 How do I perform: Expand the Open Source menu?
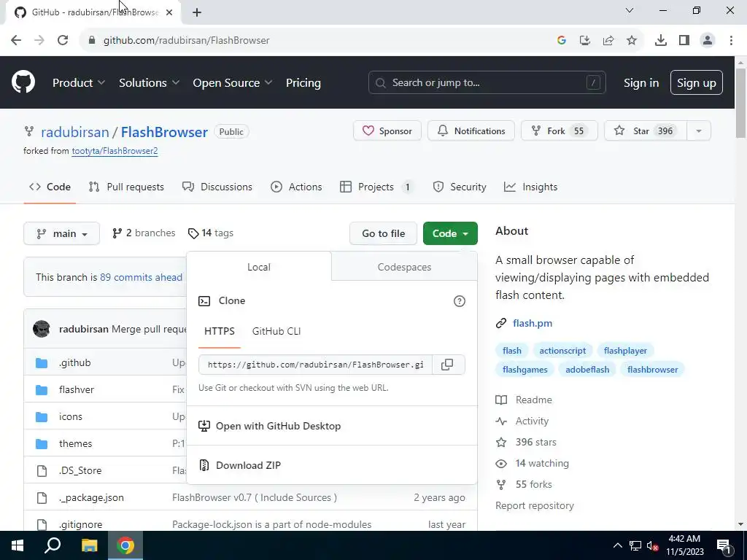(x=233, y=83)
